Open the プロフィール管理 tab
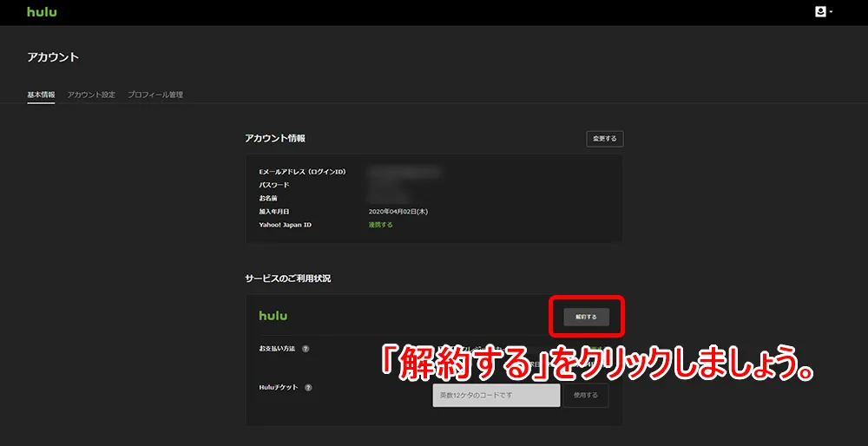The image size is (868, 446). pos(155,95)
